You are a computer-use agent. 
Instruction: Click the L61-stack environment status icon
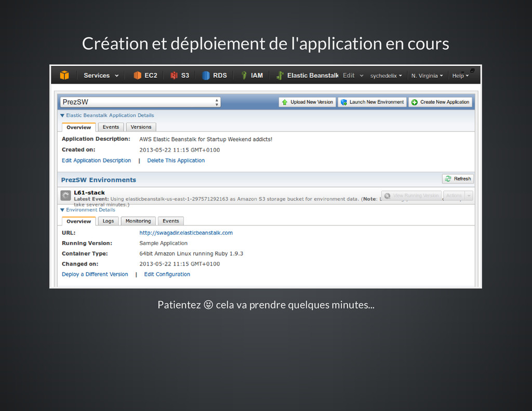coord(65,195)
